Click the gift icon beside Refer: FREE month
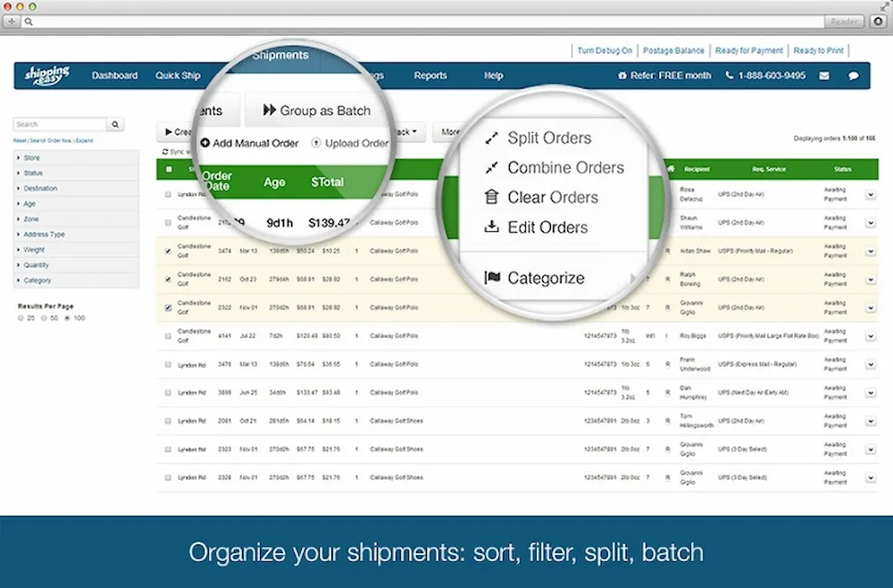Viewport: 893px width, 588px height. tap(622, 75)
